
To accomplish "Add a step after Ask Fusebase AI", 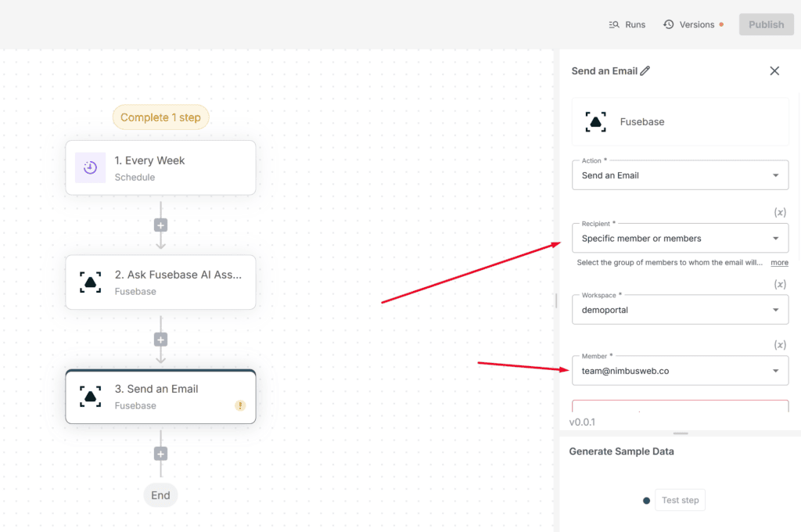I will pos(160,340).
